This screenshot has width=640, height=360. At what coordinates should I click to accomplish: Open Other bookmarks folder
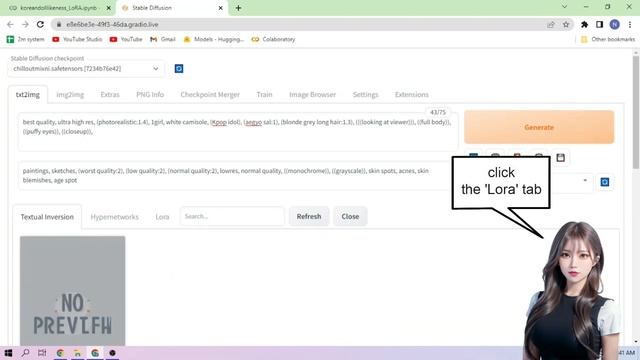[x=608, y=39]
